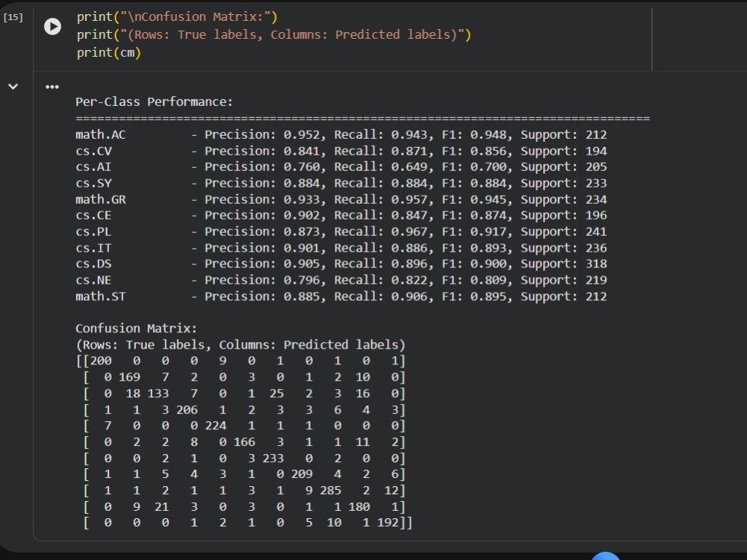Select the math.ST performance row
Viewport: 747px width, 560px height.
click(x=341, y=296)
